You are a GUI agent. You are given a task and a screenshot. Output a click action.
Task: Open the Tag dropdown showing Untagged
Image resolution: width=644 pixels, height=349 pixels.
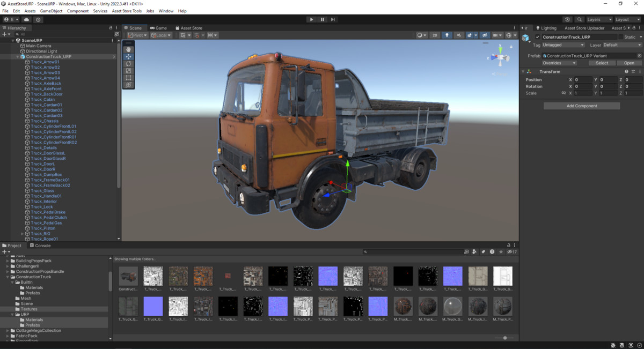point(562,45)
